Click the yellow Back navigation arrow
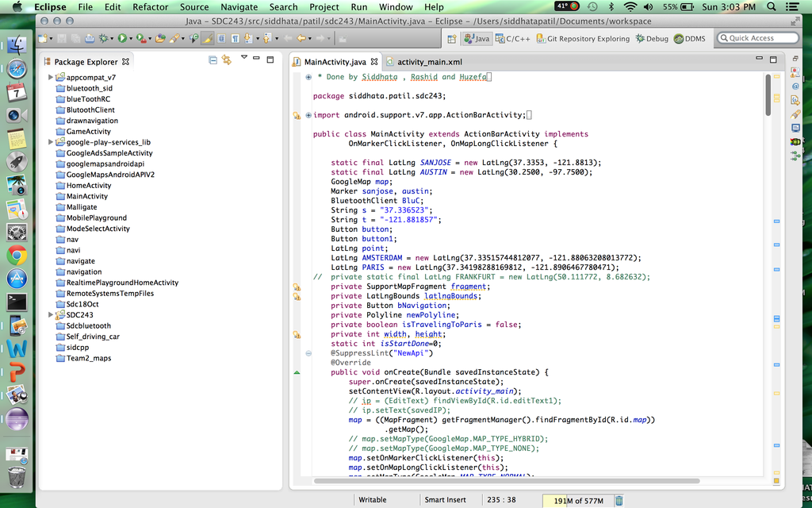The width and height of the screenshot is (812, 508). click(301, 38)
